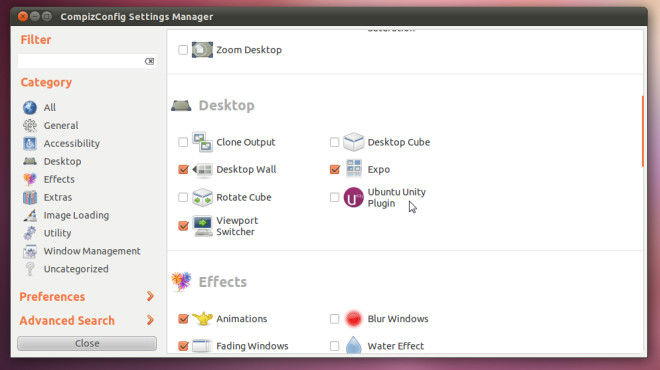Select the Window Management category label
Viewport: 660px width, 370px height.
click(92, 251)
